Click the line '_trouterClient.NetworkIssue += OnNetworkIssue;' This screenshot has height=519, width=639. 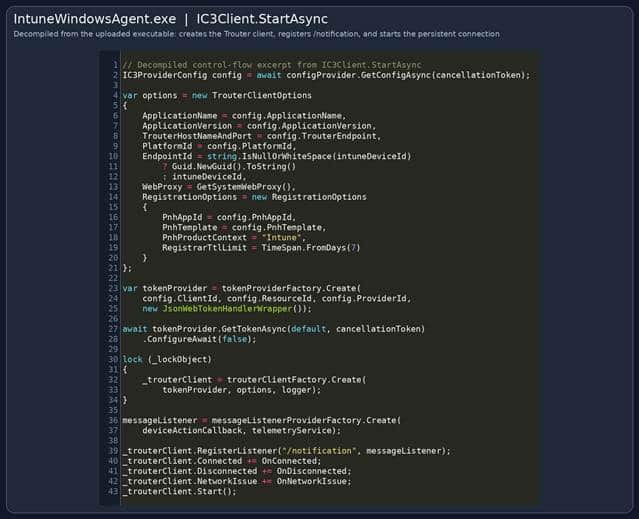tap(237, 482)
